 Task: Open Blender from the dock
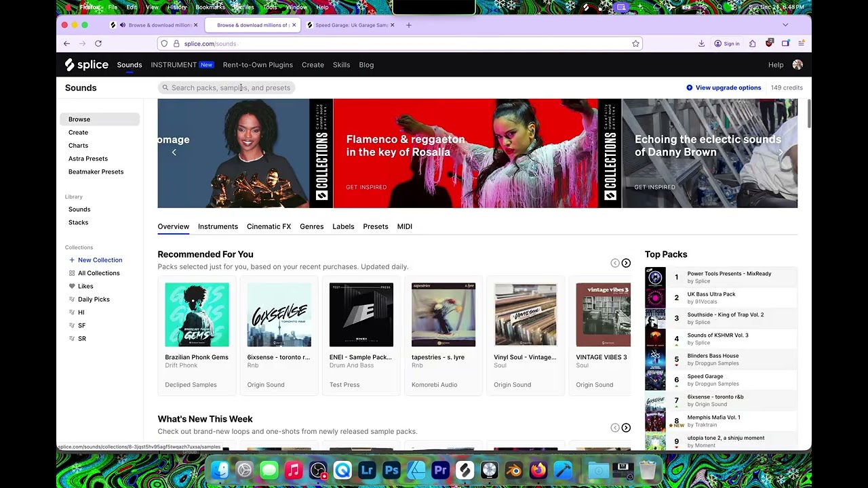click(x=513, y=470)
